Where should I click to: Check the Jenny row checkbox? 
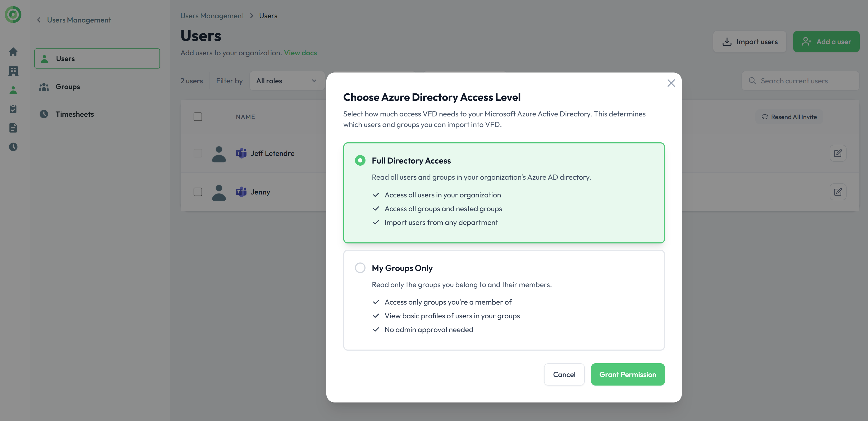(x=198, y=192)
